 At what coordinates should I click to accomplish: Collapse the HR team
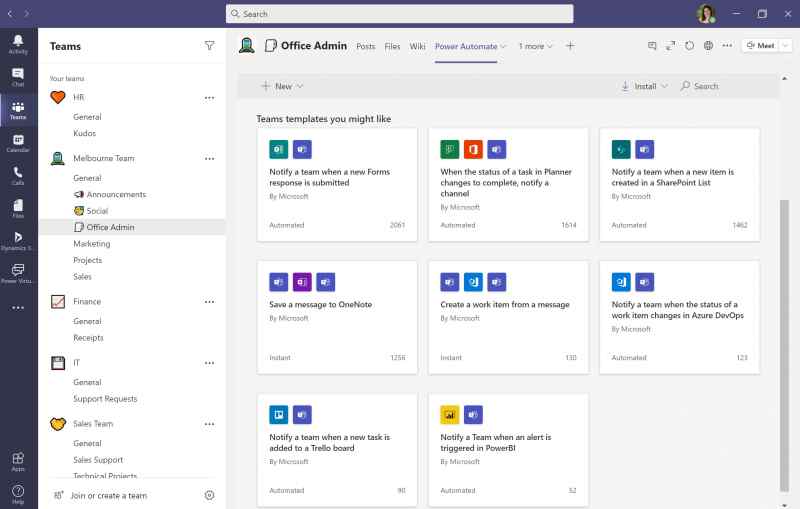(x=79, y=97)
